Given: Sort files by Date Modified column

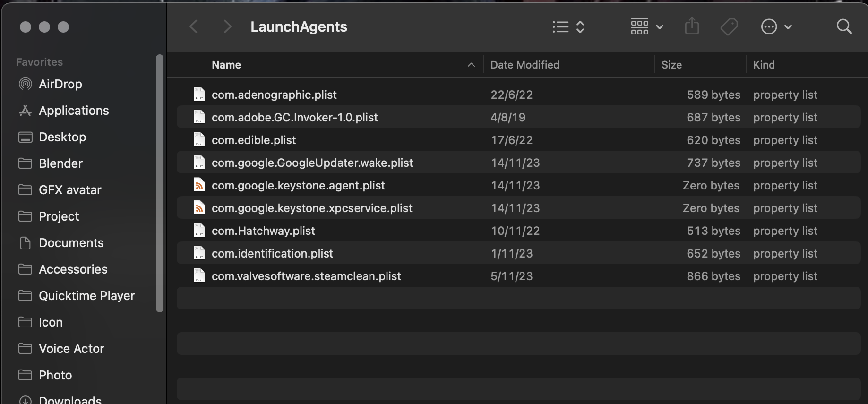Looking at the screenshot, I should [524, 65].
